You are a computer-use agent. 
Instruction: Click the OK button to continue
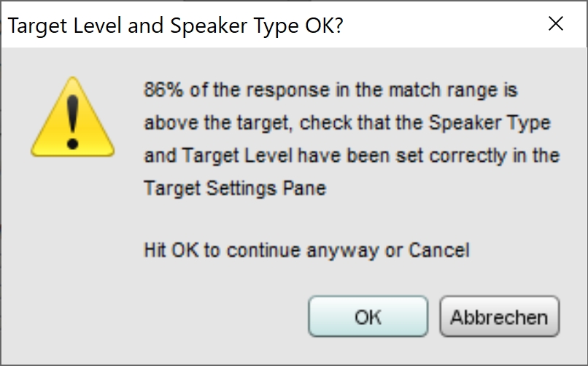(x=367, y=317)
